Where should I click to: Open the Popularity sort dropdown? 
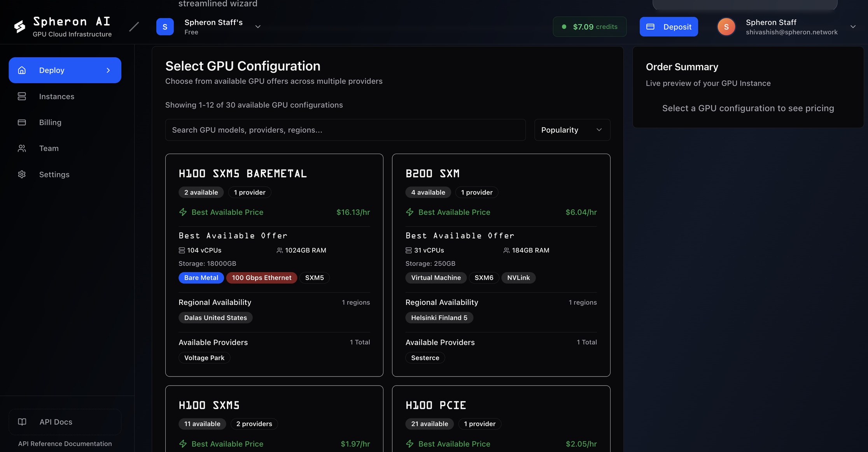coord(572,130)
